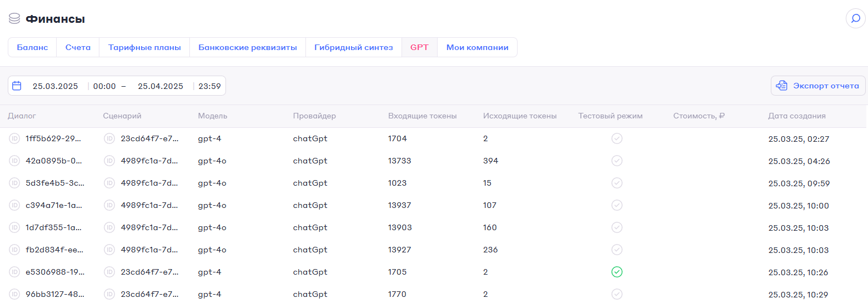Click scenario ID icon in 42a0895b row
868x308 pixels.
(109, 161)
